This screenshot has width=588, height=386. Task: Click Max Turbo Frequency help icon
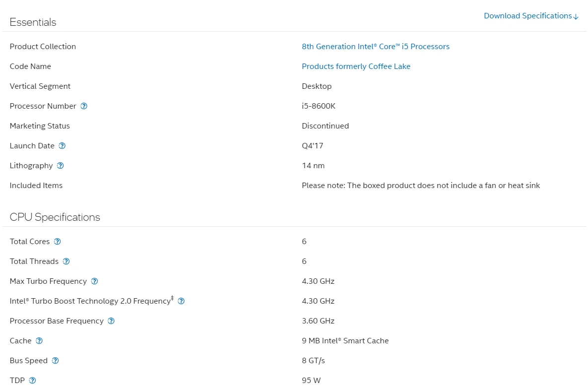pyautogui.click(x=94, y=281)
